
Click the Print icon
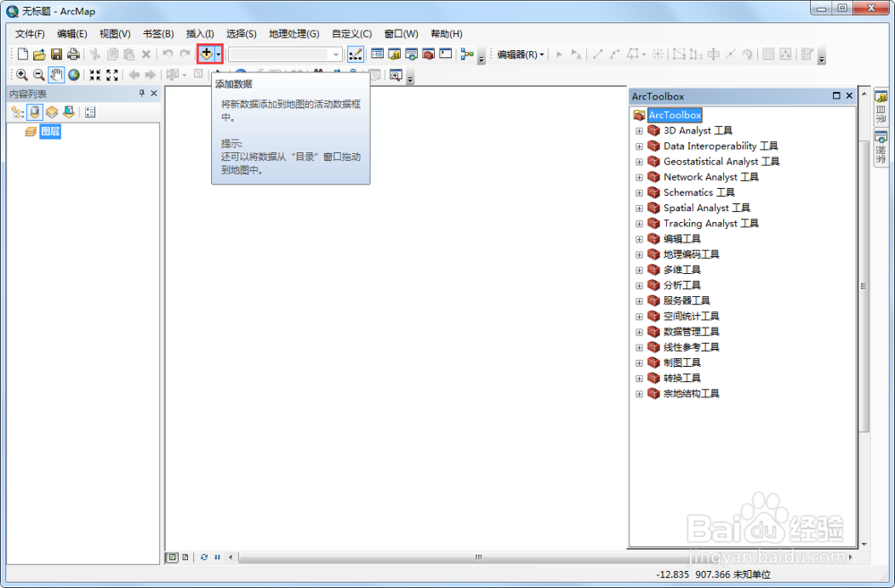point(73,55)
